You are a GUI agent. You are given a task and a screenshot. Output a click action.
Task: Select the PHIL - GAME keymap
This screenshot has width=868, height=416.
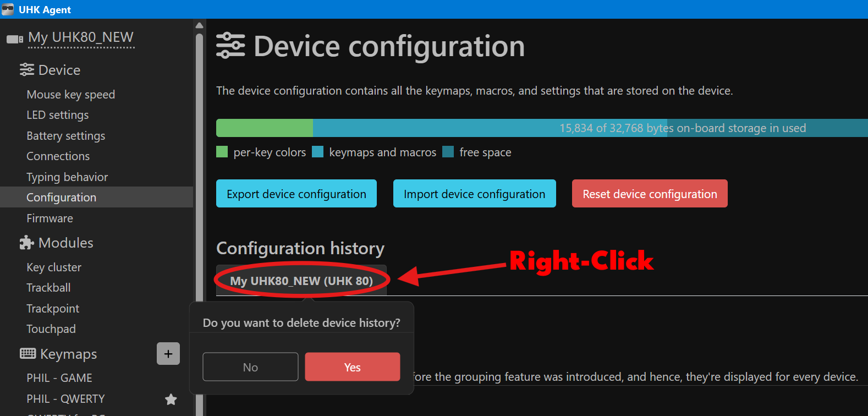(x=59, y=378)
